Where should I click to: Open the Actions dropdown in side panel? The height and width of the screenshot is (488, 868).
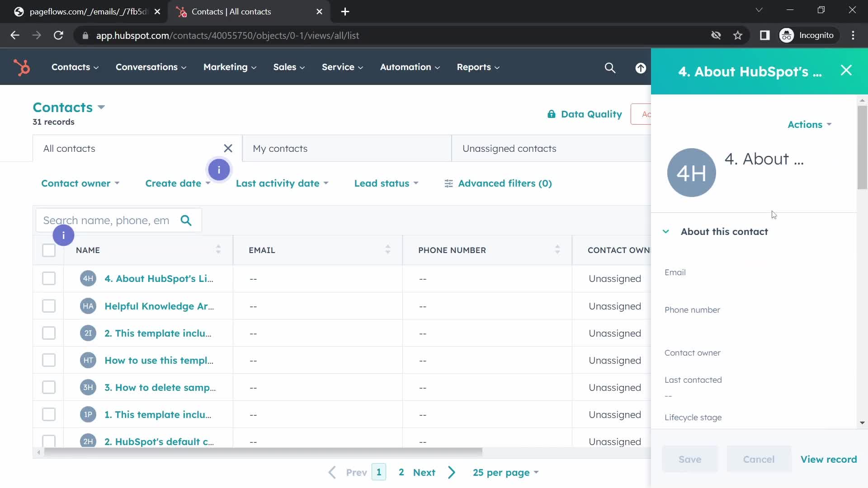point(809,125)
